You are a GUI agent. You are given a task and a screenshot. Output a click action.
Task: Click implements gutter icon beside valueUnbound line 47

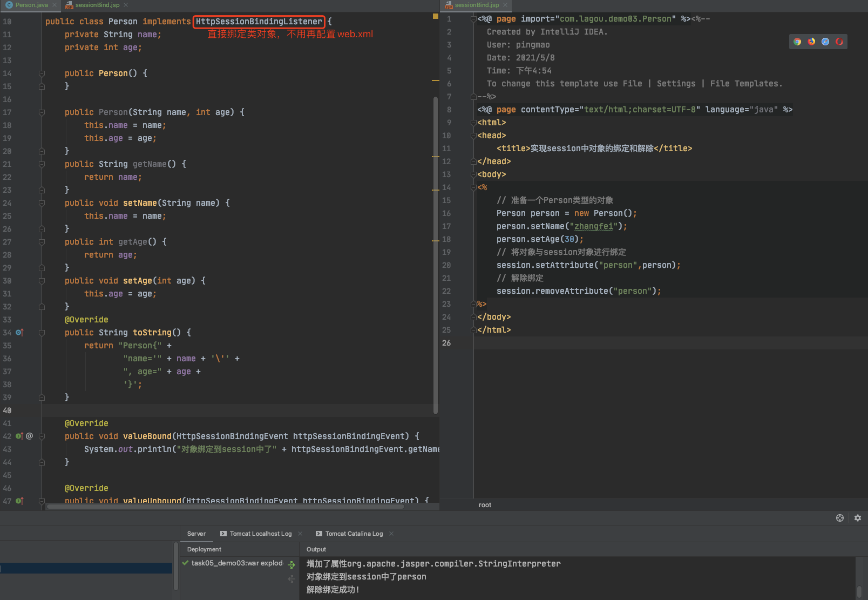click(19, 501)
